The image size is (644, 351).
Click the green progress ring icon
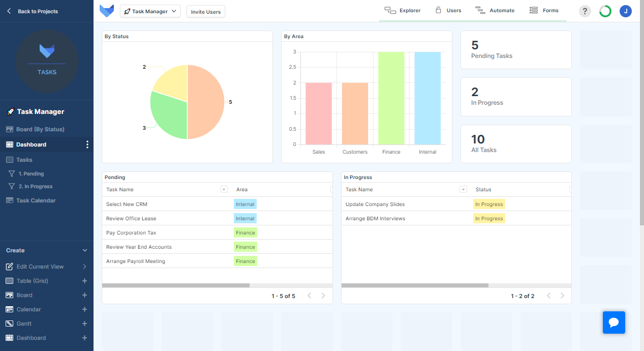pyautogui.click(x=605, y=11)
